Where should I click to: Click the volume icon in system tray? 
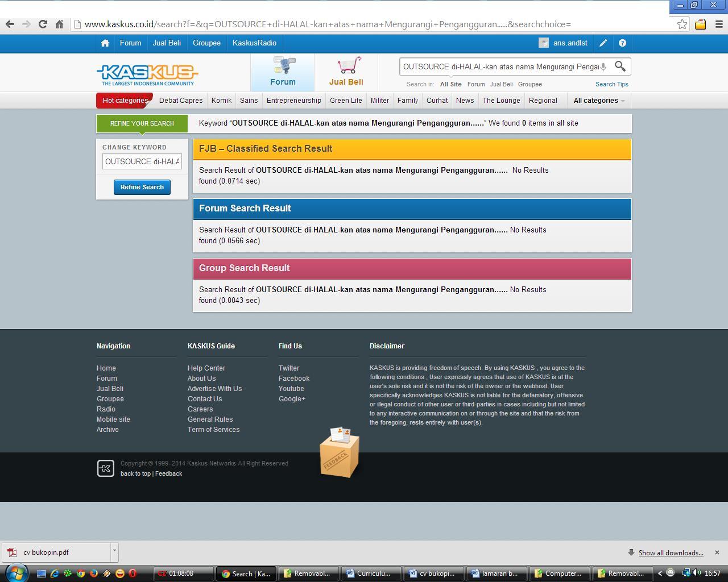pos(697,573)
